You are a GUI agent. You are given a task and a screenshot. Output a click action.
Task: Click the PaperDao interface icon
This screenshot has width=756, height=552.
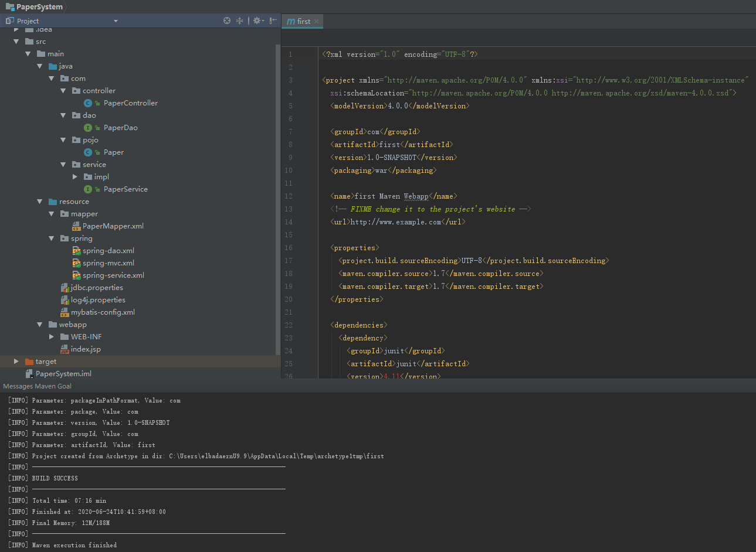click(x=88, y=128)
